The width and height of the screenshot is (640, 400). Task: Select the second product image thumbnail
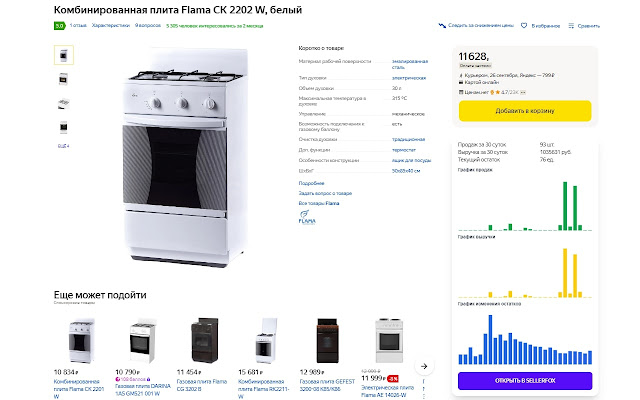click(63, 77)
